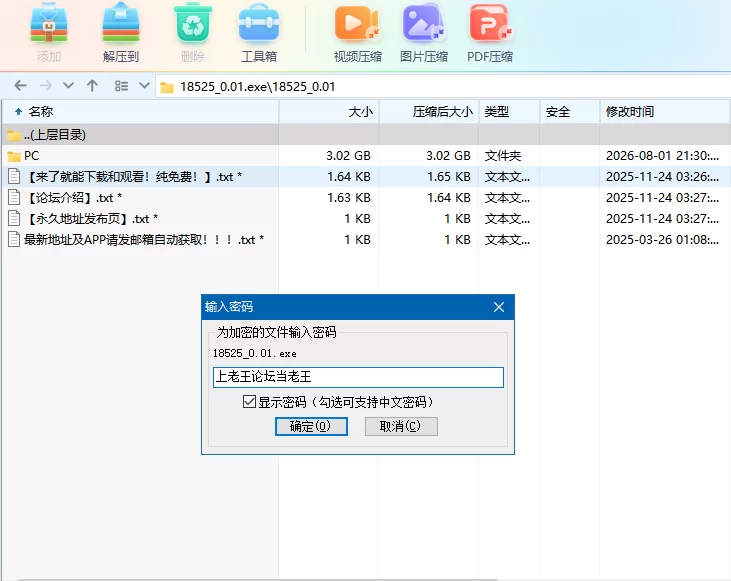731x581 pixels.
Task: Click the password input field
Action: [x=358, y=377]
